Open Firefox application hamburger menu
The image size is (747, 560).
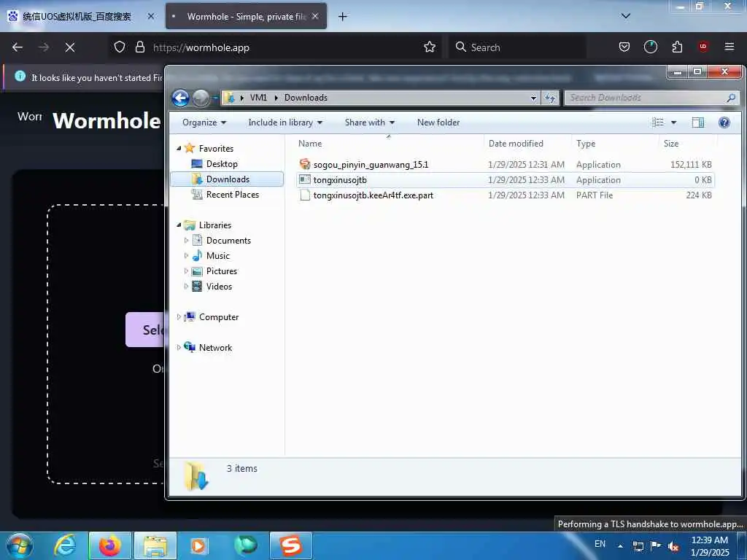(729, 47)
